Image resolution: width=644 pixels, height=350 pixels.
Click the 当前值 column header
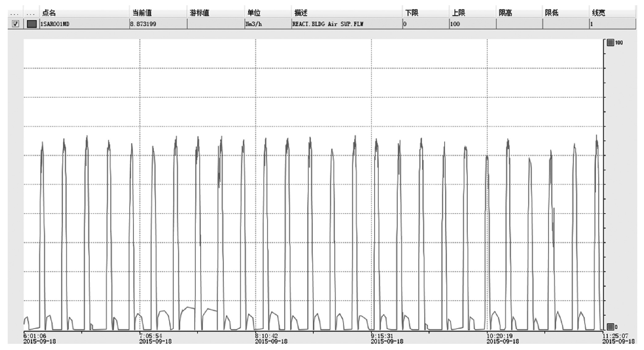[x=142, y=13]
